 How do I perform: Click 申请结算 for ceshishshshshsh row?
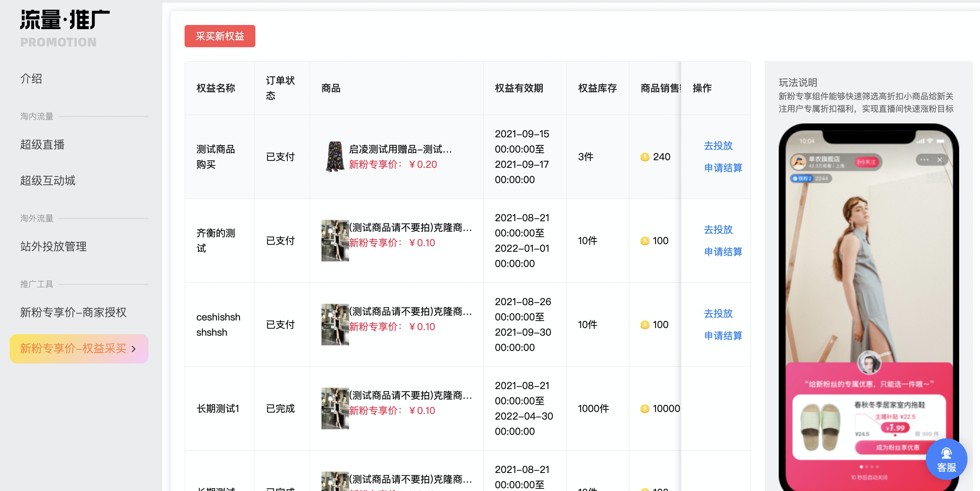[x=723, y=336]
